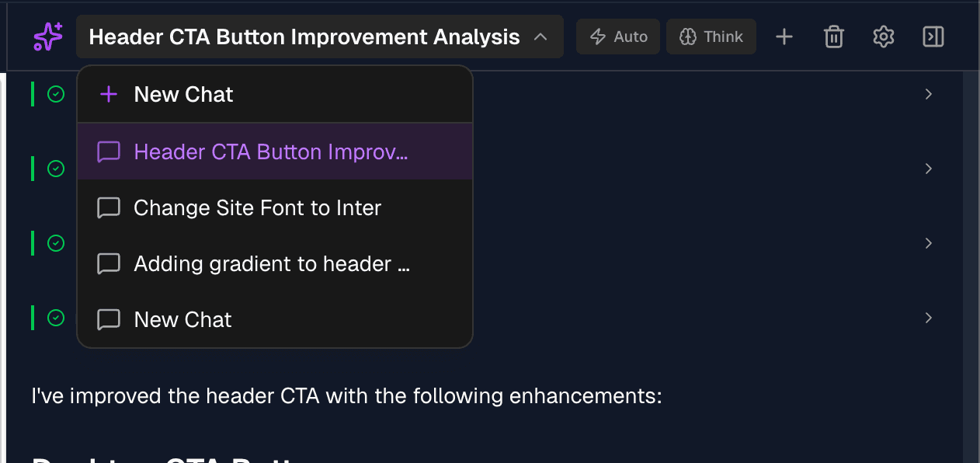Viewport: 980px width, 463px height.
Task: Open the Adding gradient to header chat
Action: 271,263
